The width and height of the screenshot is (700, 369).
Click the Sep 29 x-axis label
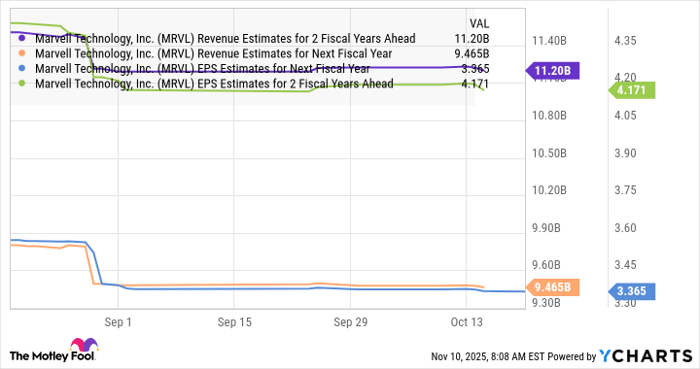(350, 322)
